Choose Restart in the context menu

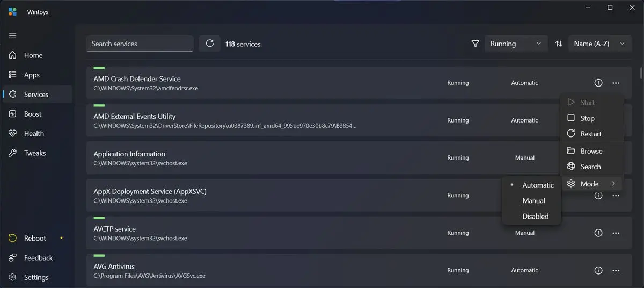[591, 134]
